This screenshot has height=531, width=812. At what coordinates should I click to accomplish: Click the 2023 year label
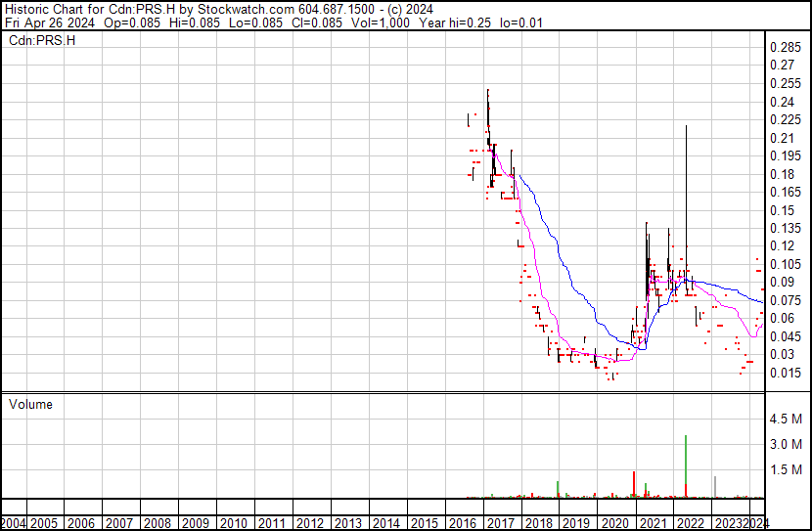coord(729,523)
